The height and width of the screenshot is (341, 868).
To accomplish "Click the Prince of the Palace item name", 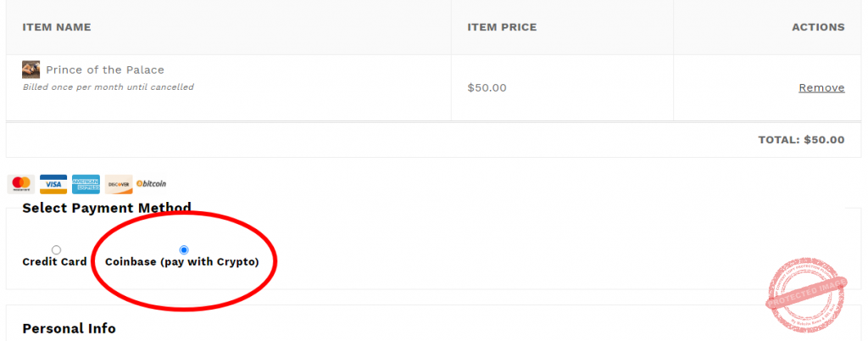I will tap(105, 70).
